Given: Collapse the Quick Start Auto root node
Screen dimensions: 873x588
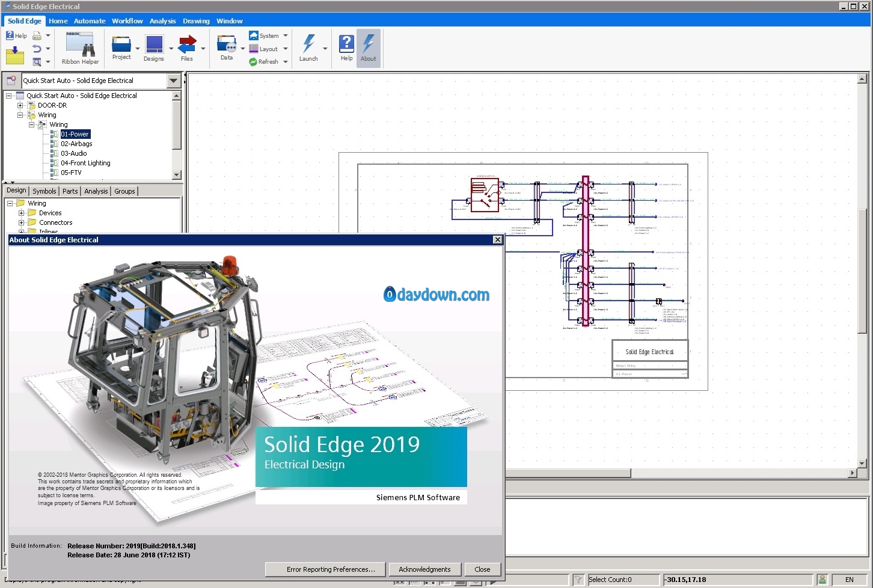Looking at the screenshot, I should pyautogui.click(x=8, y=96).
